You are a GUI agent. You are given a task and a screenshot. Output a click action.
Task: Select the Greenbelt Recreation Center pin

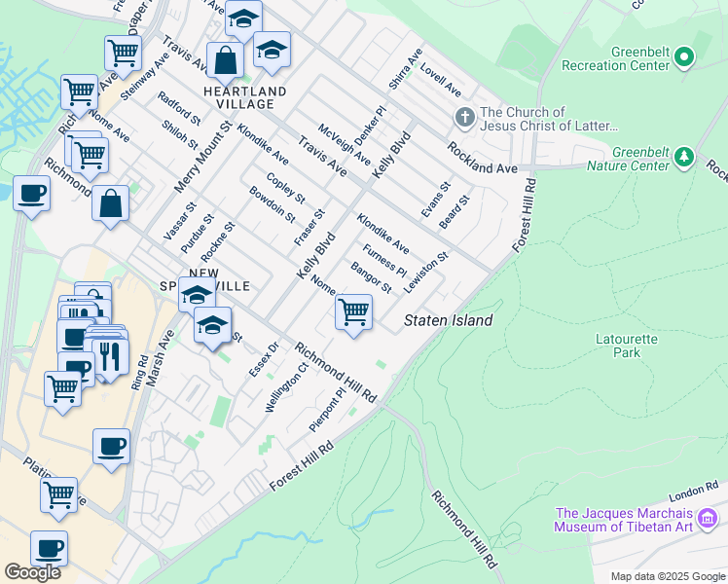[684, 57]
